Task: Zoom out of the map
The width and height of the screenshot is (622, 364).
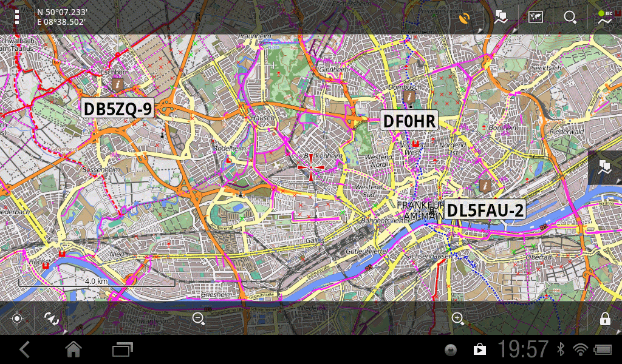Action: point(199,318)
